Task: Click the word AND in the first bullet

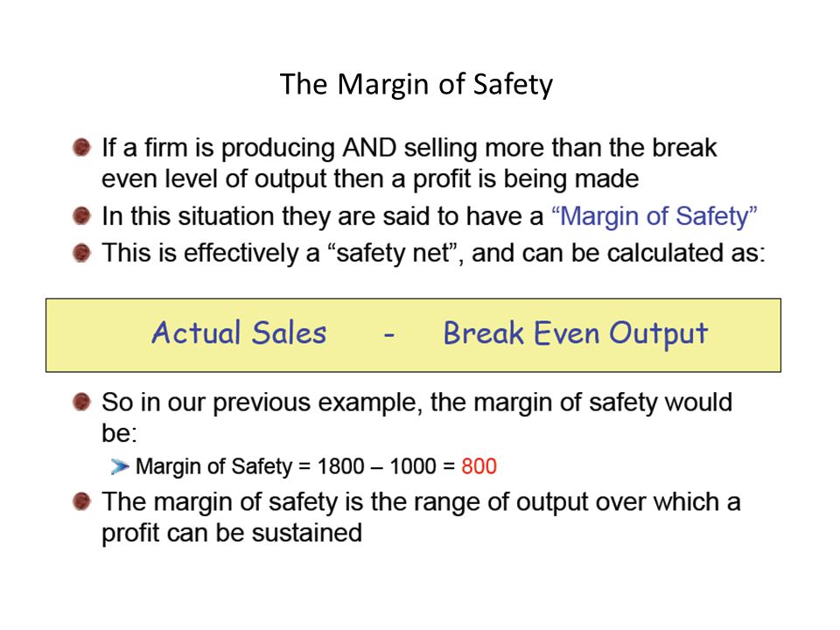Action: (369, 147)
